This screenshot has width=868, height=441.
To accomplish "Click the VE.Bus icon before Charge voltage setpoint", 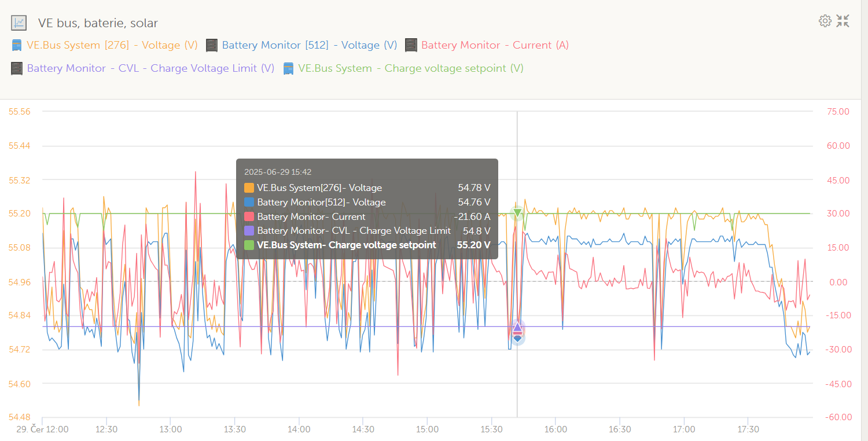I will [x=288, y=68].
